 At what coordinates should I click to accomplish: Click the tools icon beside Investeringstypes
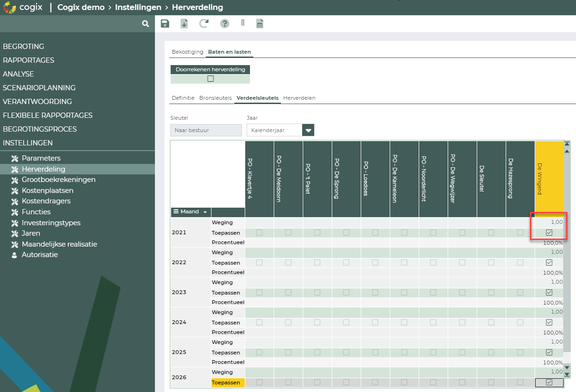coord(15,223)
